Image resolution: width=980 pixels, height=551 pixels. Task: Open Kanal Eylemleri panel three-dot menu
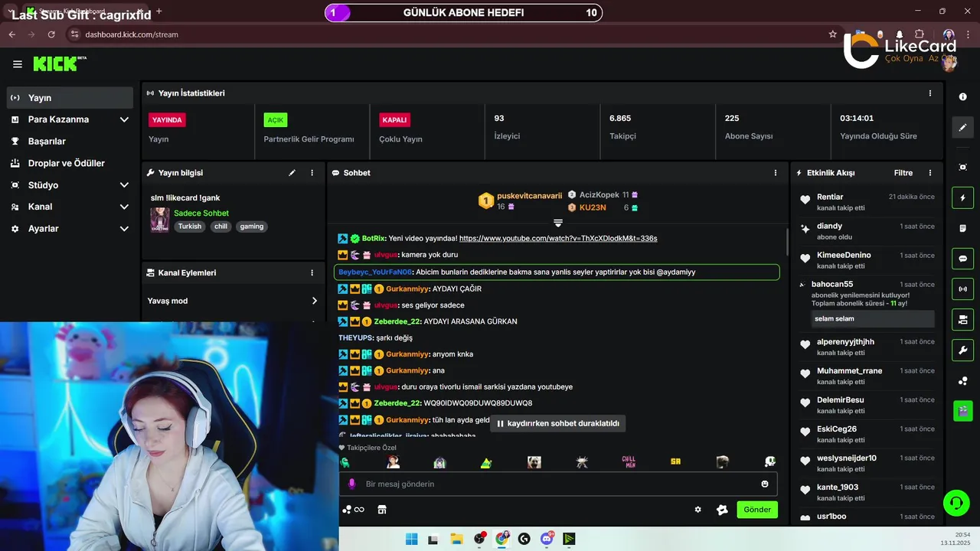coord(312,272)
